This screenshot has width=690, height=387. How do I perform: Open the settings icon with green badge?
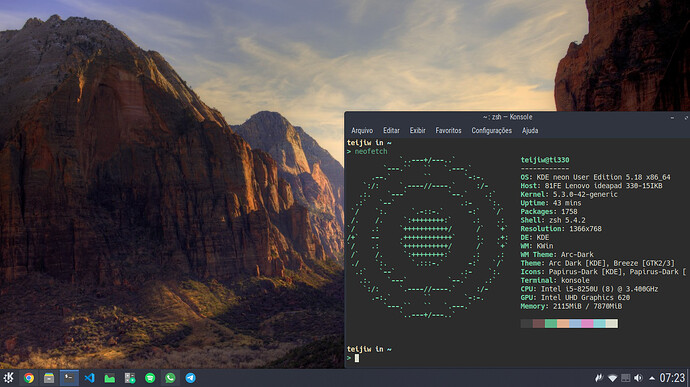130,378
